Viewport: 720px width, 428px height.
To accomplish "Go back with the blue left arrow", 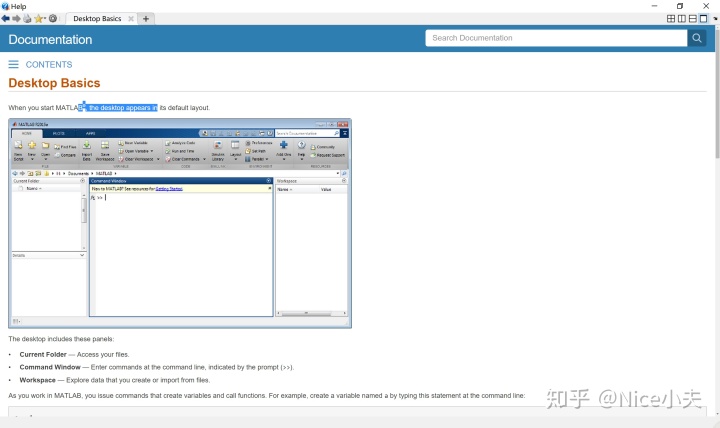I will 5,18.
